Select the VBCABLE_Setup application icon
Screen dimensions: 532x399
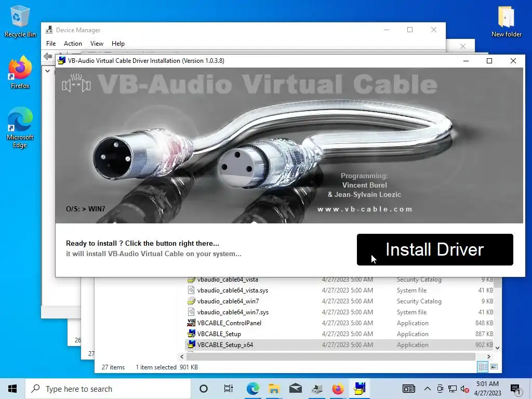tap(191, 334)
